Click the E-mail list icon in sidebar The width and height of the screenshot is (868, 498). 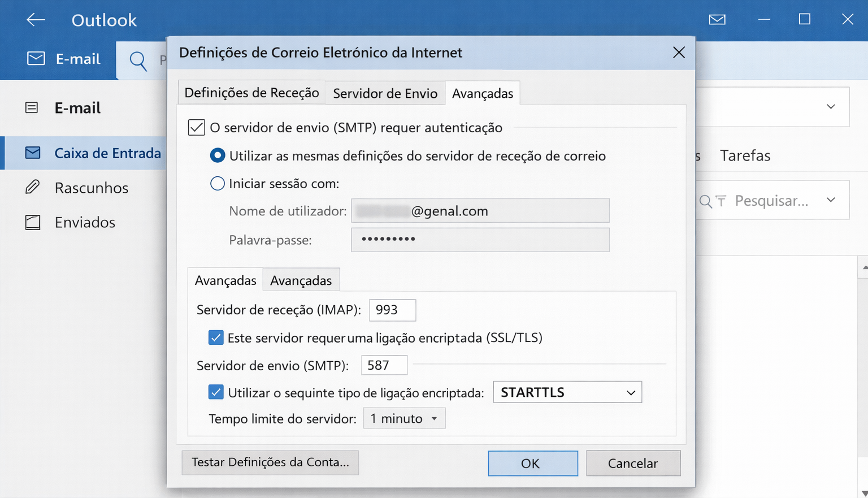[x=32, y=107]
